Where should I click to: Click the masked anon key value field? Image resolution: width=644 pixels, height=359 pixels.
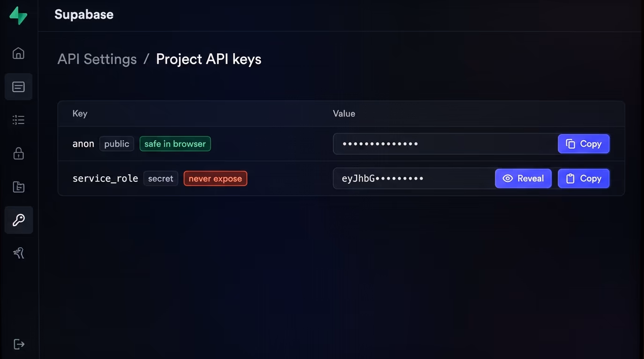(x=445, y=144)
